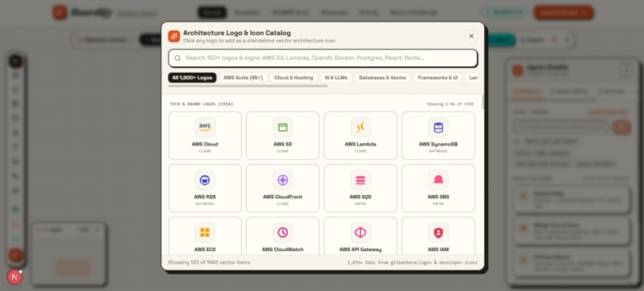The height and width of the screenshot is (291, 644).
Task: Filter logos by AI & LLMs
Action: 336,78
